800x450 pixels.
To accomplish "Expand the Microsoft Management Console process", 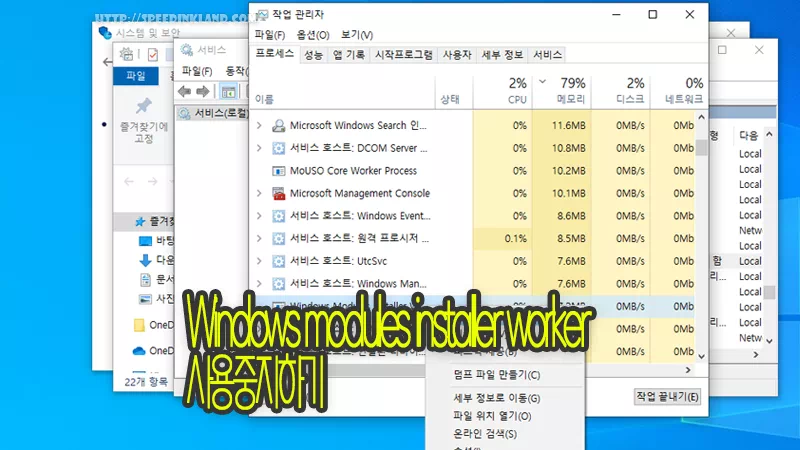I will [259, 193].
